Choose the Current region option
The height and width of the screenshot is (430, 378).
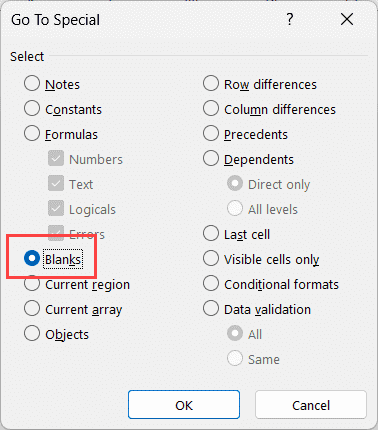(32, 284)
